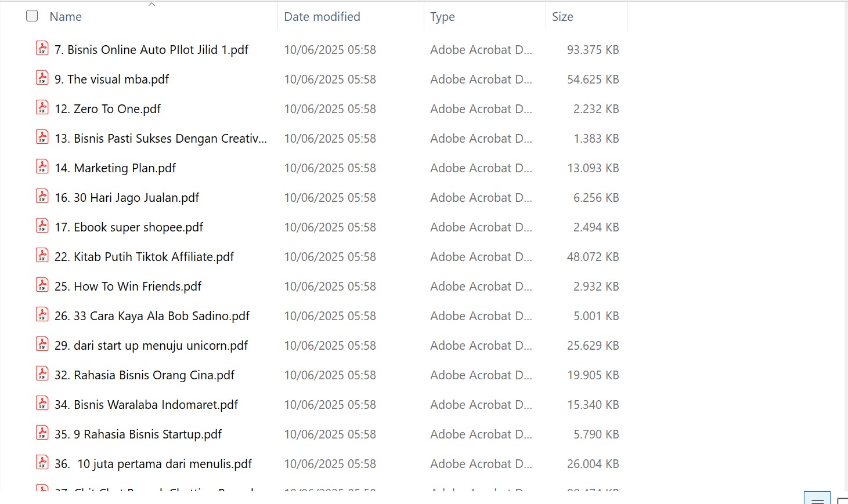Tick the select-all checkbox beside Name
Viewport: 848px width, 504px height.
point(32,16)
